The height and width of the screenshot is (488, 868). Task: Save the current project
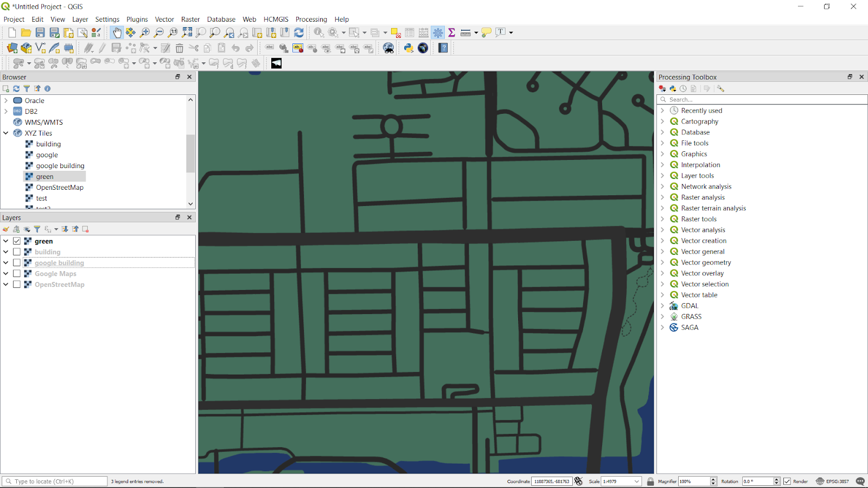point(40,33)
